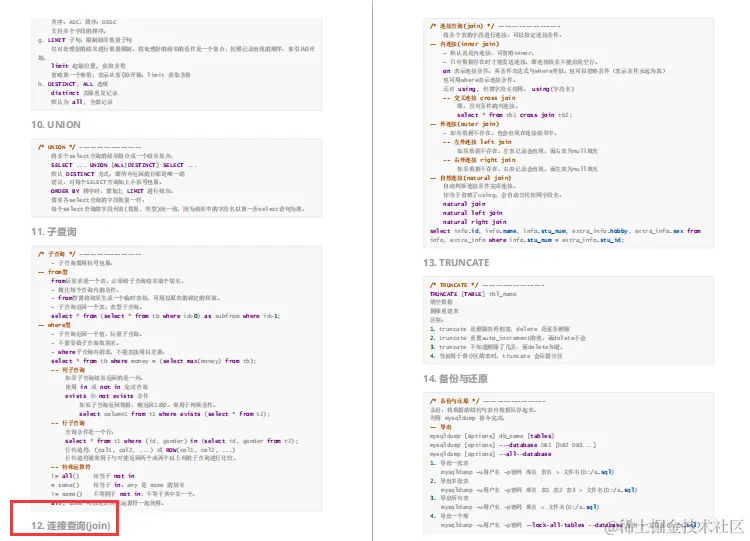Click the "/* UNION */" comment line
This screenshot has height=541, width=750.
[89, 147]
